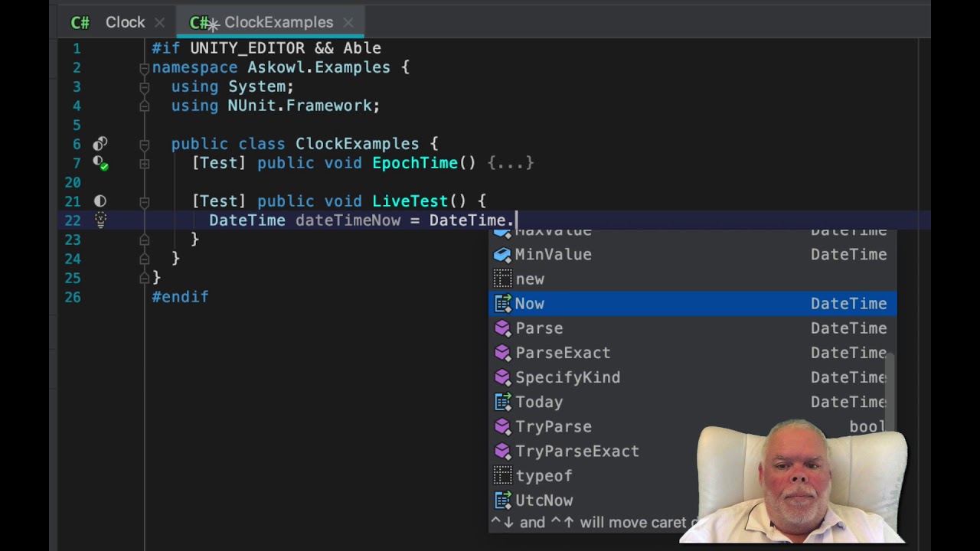
Task: Click the passed test gutter icon on line 7
Action: pyautogui.click(x=100, y=162)
